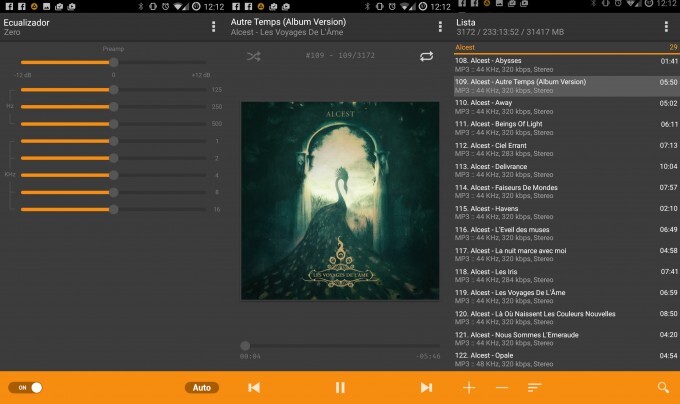Open the playlist sort options
This screenshot has height=404, width=680.
click(x=535, y=387)
